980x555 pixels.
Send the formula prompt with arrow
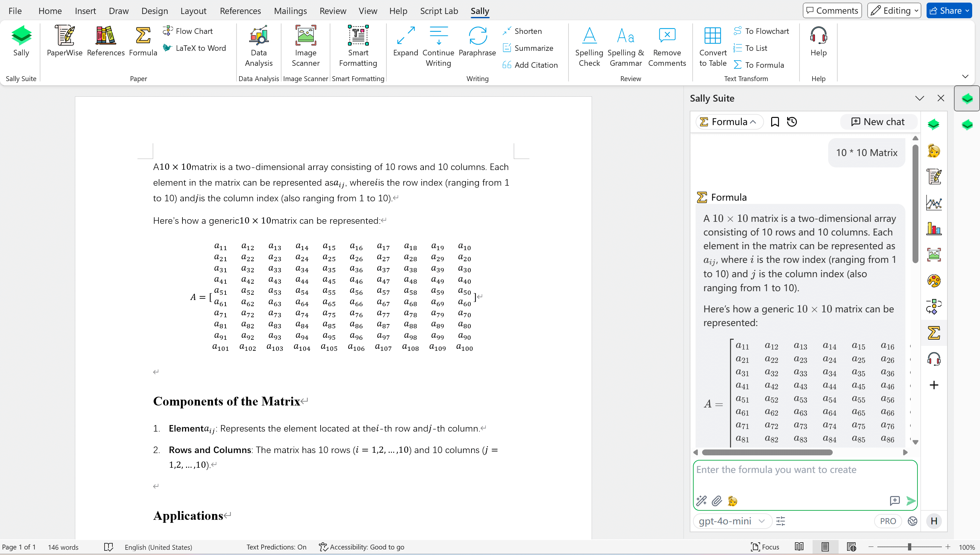point(911,501)
